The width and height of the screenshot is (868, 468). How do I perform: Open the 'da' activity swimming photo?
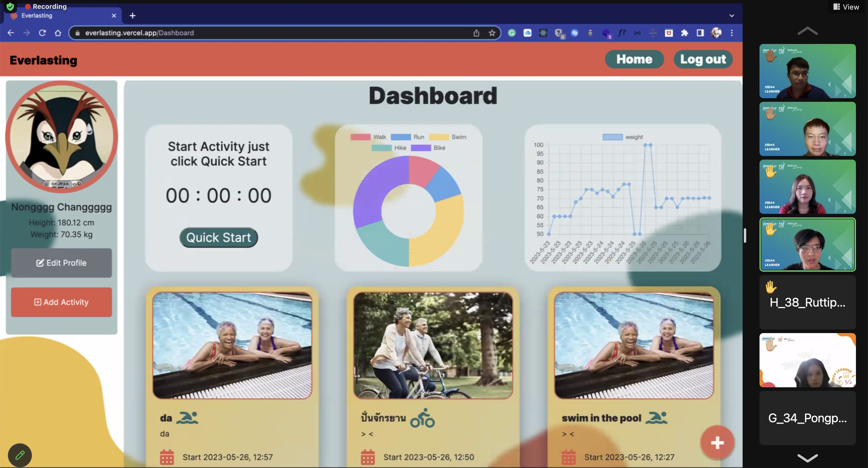tap(232, 345)
